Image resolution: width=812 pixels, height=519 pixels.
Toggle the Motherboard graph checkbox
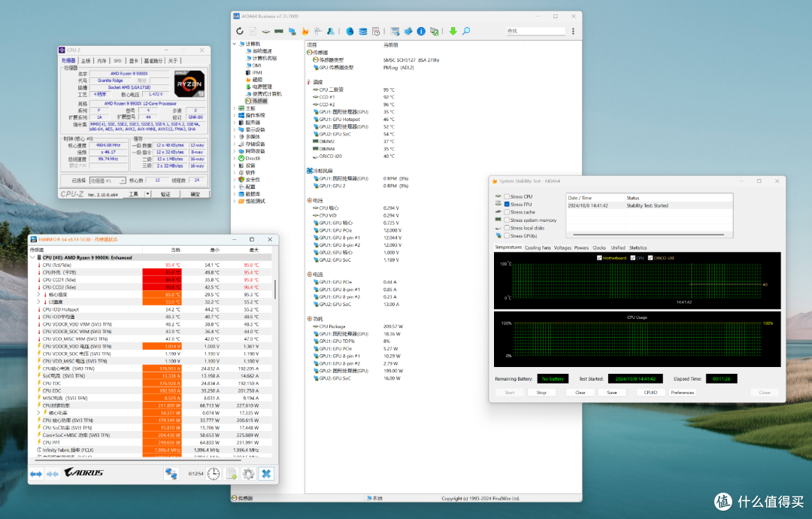[599, 257]
